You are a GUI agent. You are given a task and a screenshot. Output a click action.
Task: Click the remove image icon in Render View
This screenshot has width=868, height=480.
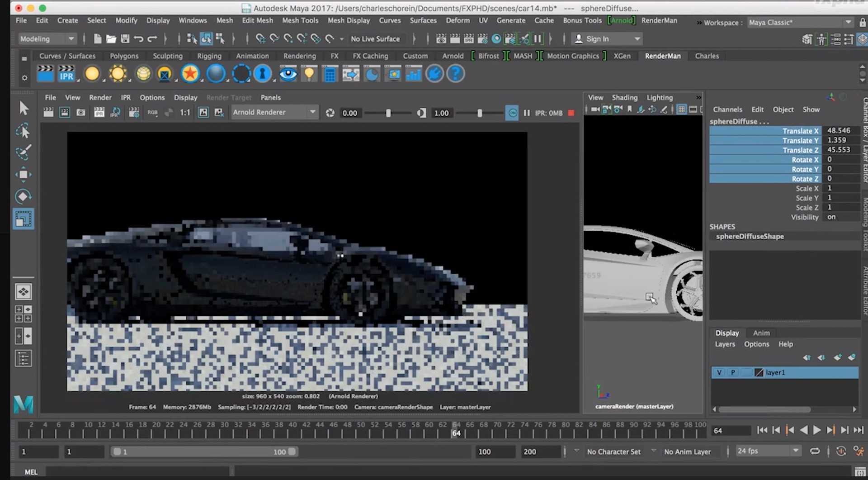(219, 113)
